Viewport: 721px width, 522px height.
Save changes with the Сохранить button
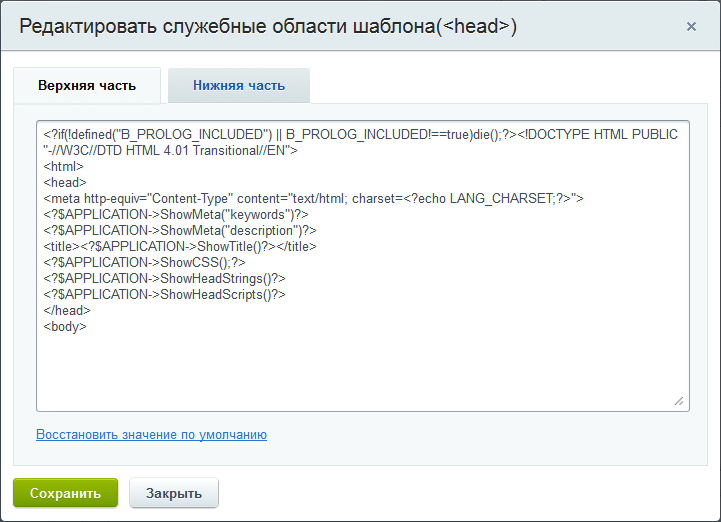point(65,493)
